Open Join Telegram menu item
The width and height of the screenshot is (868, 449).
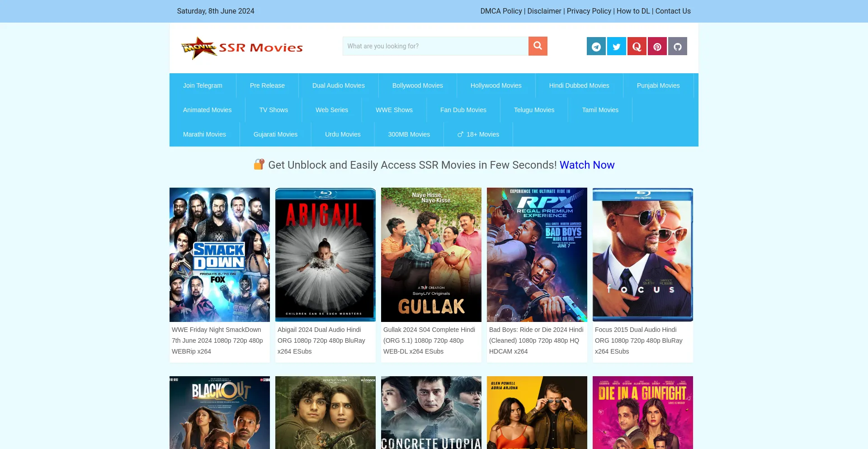(203, 85)
